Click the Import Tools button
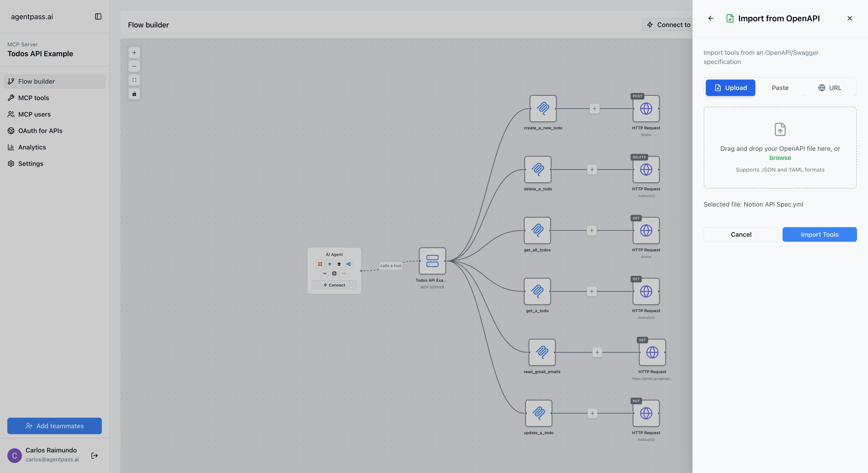This screenshot has height=473, width=868. tap(819, 234)
